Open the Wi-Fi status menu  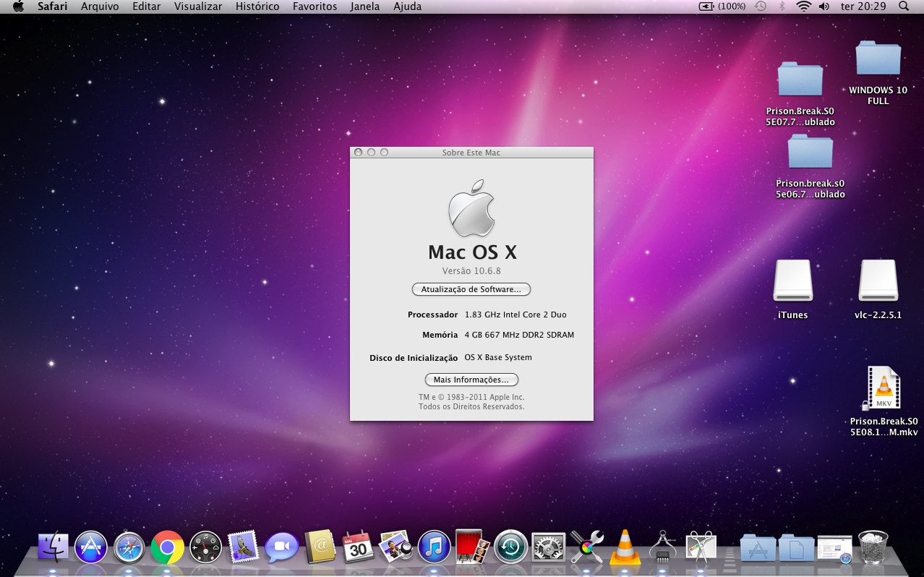coord(803,7)
